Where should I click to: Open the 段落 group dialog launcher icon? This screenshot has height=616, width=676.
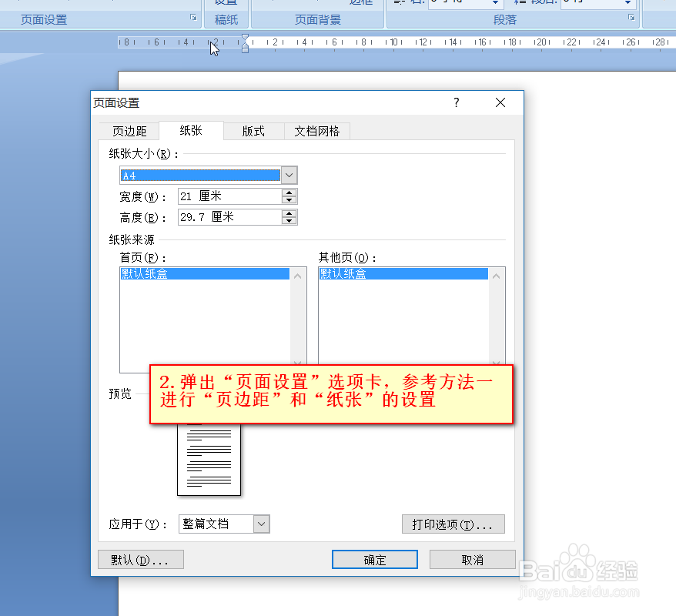633,18
